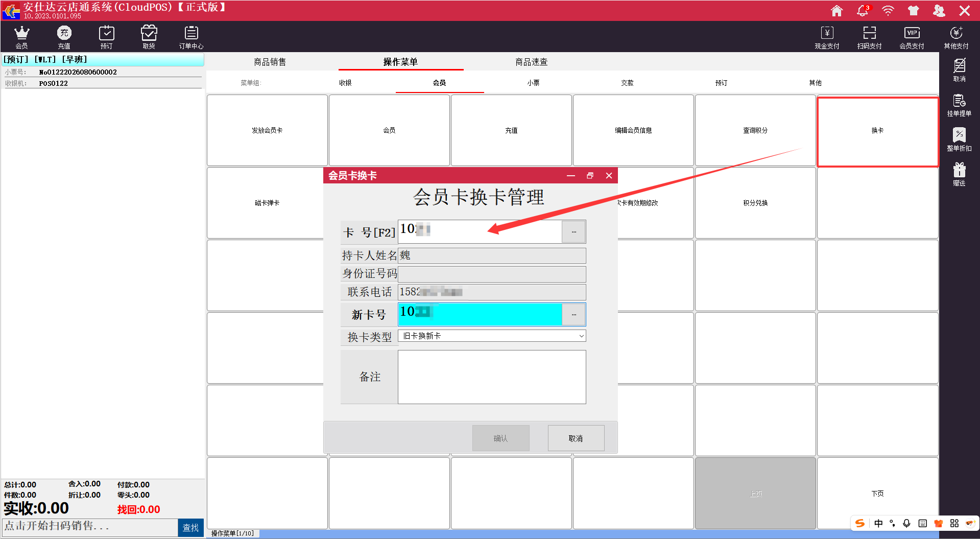Open the skin shirt icon in title bar
Viewport: 980px width, 539px height.
pyautogui.click(x=913, y=10)
